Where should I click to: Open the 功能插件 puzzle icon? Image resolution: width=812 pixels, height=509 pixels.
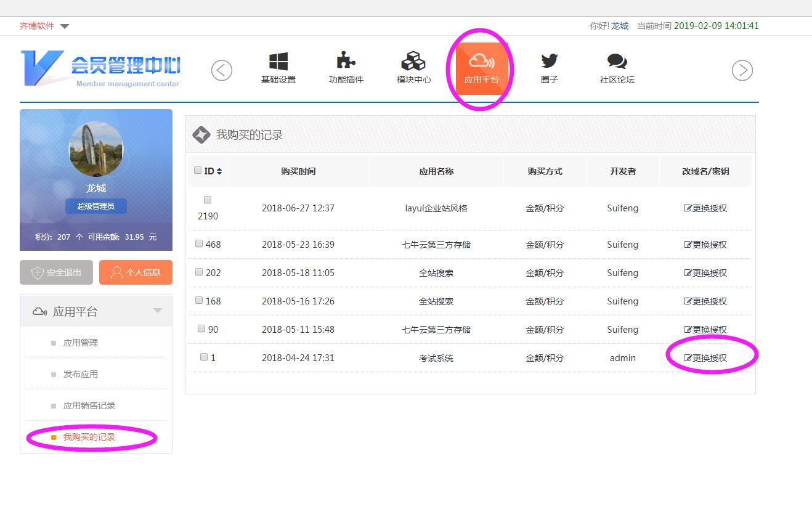click(x=346, y=62)
